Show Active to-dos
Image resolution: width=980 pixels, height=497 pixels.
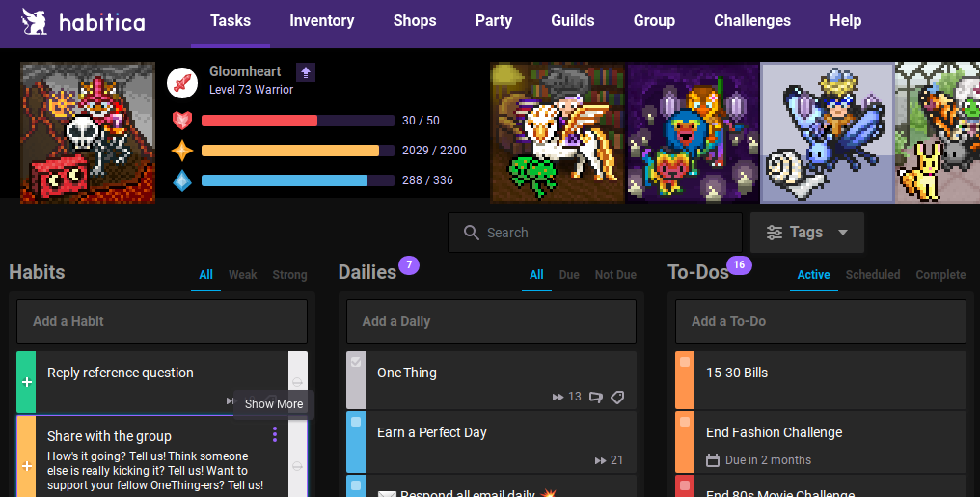pos(813,275)
